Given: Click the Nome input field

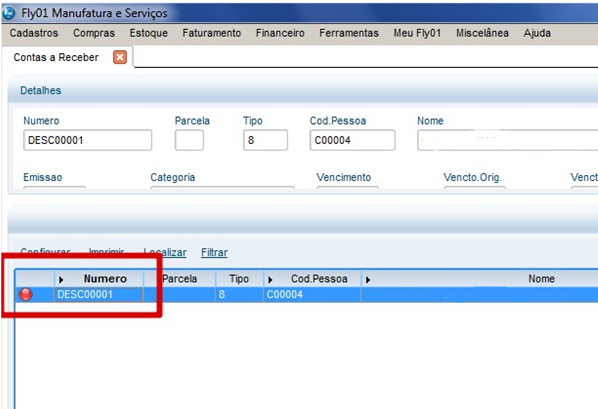Looking at the screenshot, I should pos(508,140).
